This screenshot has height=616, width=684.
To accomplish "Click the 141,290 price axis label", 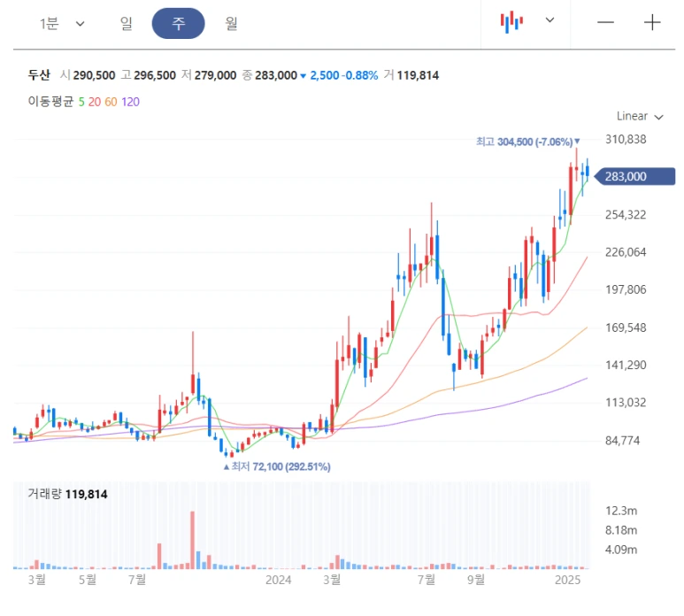I will (x=626, y=366).
